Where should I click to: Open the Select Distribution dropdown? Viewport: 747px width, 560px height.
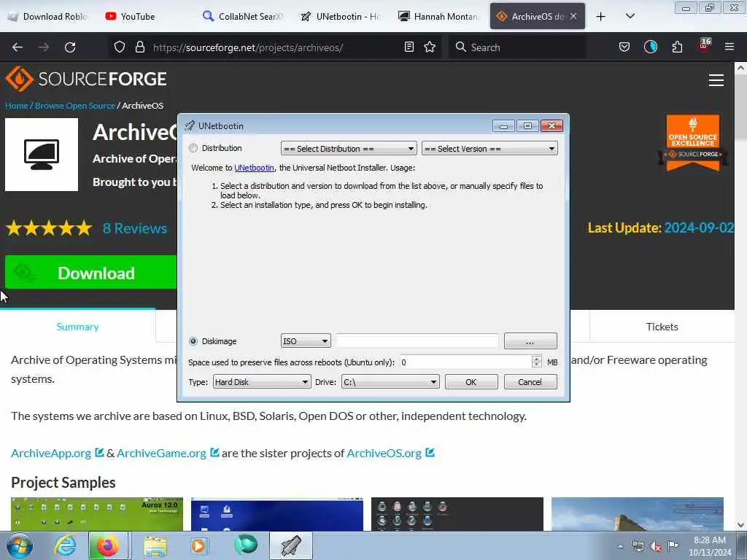coord(349,149)
